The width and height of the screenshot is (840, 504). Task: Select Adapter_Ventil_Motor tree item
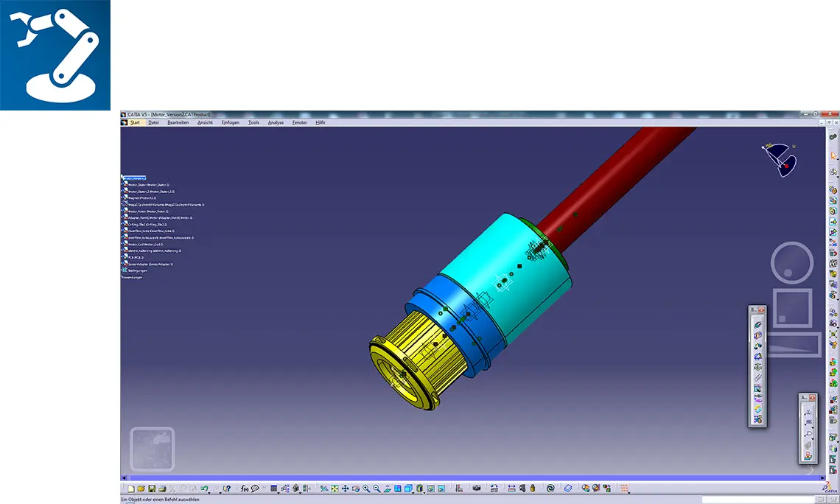160,217
